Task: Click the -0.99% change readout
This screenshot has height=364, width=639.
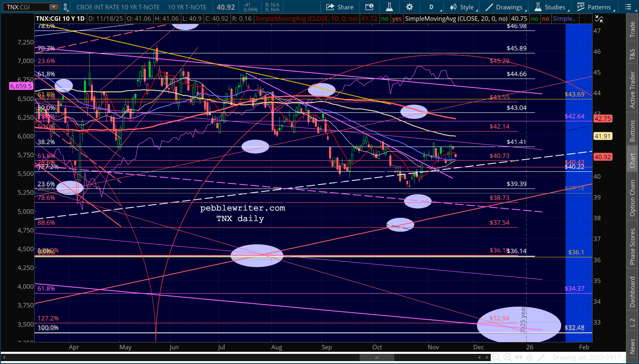Action: tap(250, 9)
